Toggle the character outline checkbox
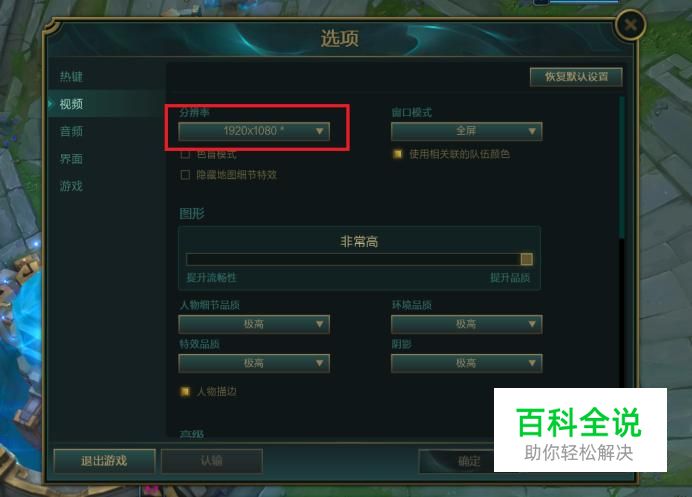This screenshot has width=692, height=497. [x=185, y=392]
